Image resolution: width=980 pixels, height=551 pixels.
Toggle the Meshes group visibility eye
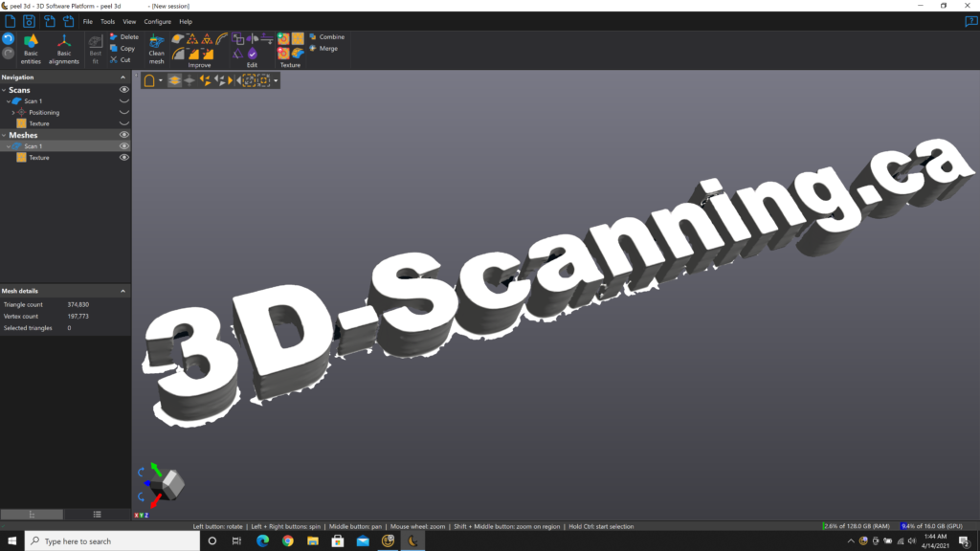122,135
